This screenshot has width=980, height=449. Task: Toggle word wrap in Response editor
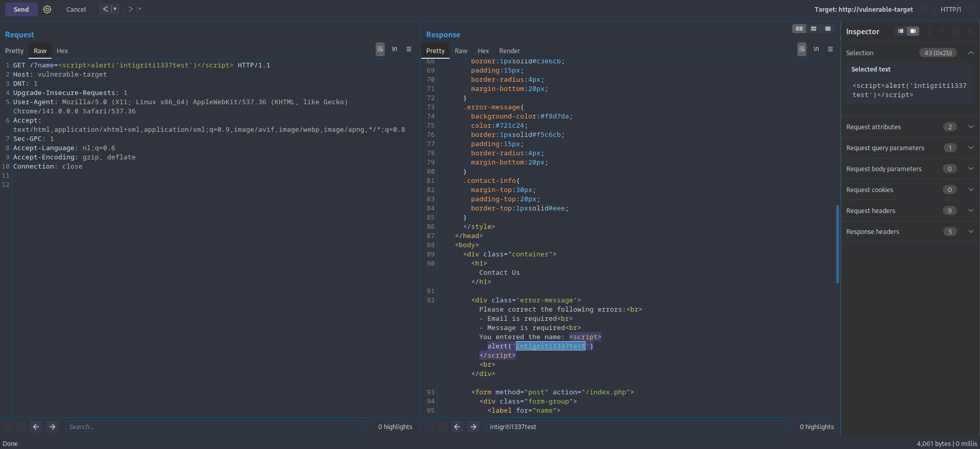[x=802, y=49]
